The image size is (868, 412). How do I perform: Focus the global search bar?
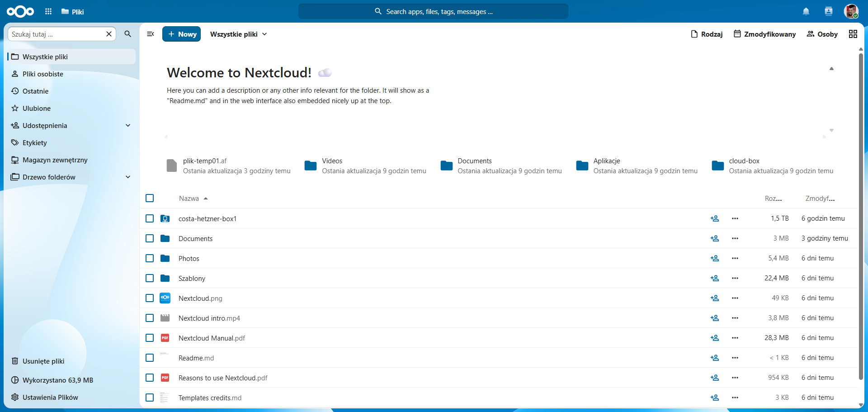[x=433, y=11]
